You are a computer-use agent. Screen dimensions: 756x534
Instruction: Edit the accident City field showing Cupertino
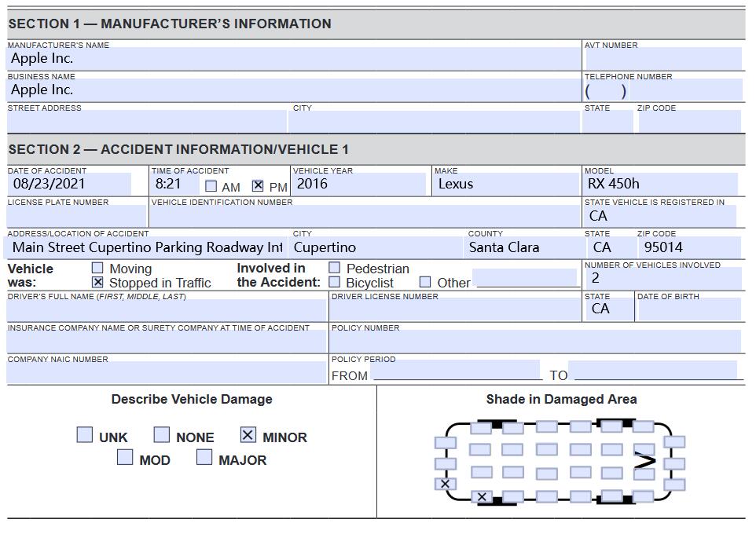(376, 247)
